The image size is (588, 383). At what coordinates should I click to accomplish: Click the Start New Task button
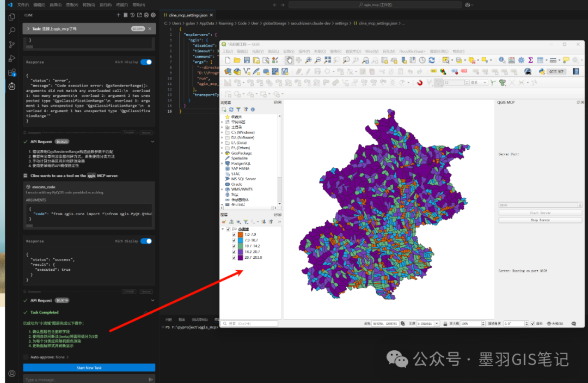(x=89, y=368)
